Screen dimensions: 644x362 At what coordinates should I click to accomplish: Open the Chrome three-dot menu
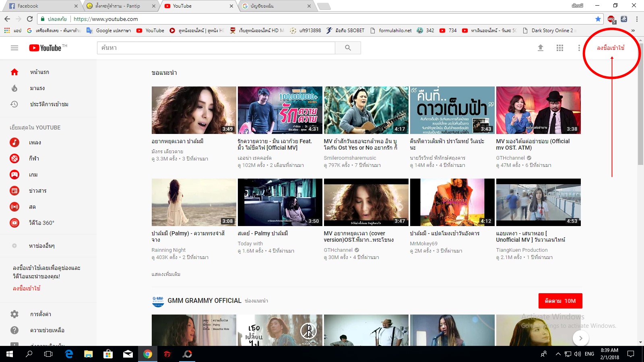(637, 19)
